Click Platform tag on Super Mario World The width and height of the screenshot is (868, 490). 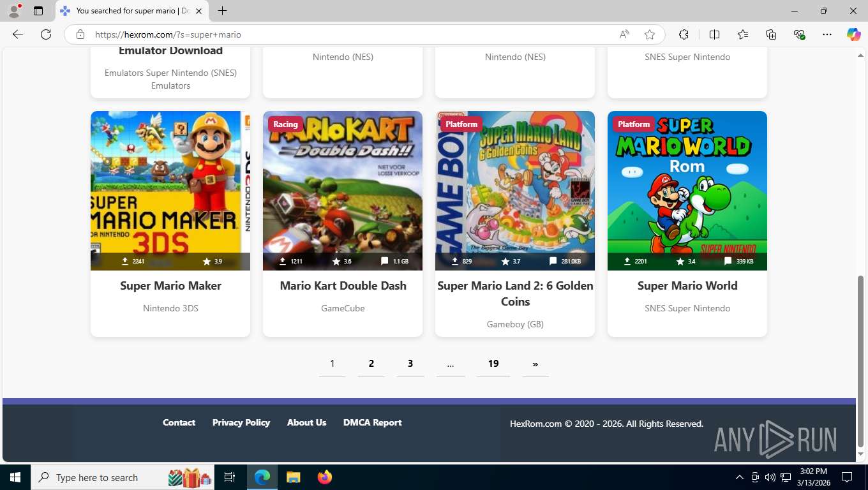click(634, 124)
